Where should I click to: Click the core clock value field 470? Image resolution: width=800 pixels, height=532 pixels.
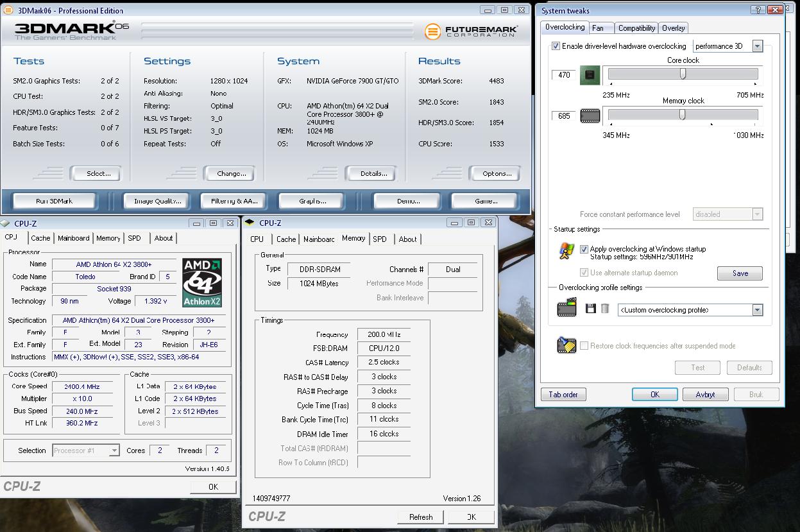(x=563, y=75)
